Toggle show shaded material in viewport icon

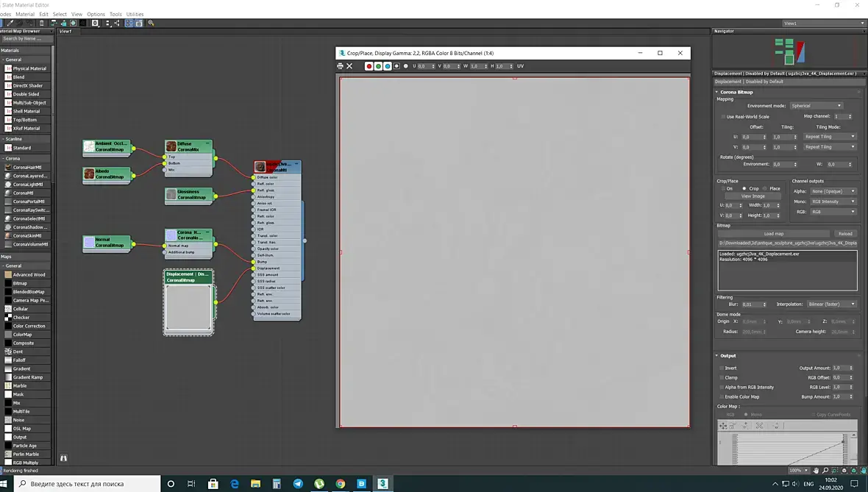tap(73, 24)
